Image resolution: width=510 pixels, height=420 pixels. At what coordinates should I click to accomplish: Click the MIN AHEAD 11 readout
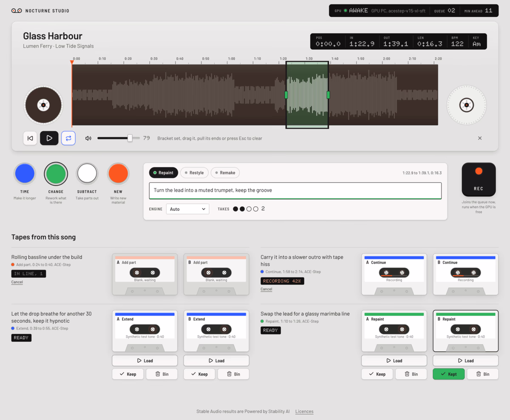pos(478,11)
